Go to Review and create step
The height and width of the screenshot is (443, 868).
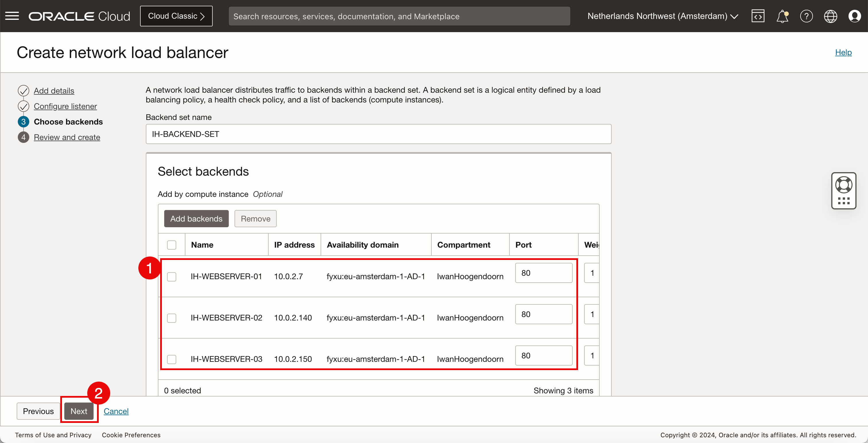[x=67, y=137]
